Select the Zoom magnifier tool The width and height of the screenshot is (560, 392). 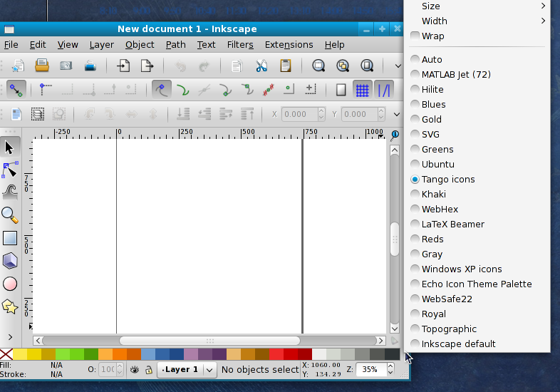point(10,215)
